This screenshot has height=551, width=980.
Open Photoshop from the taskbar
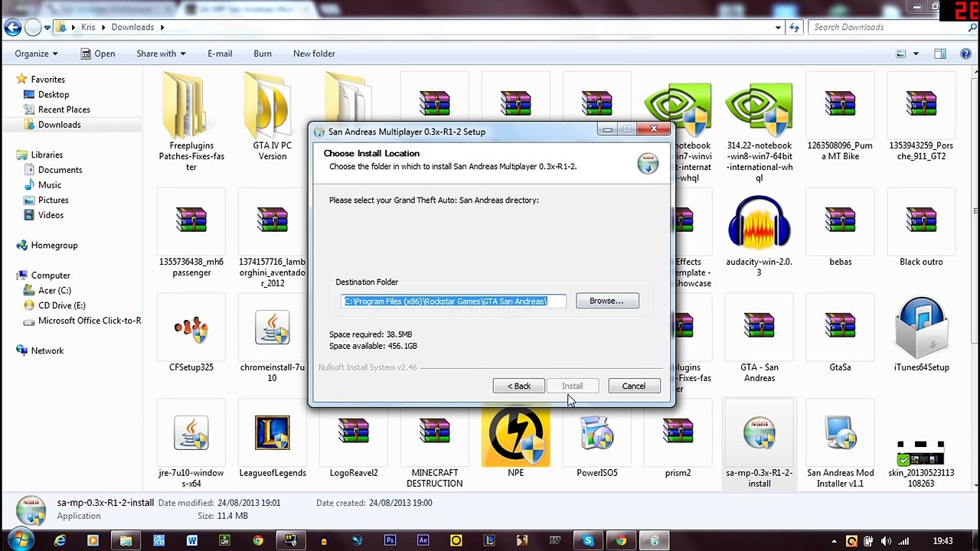pyautogui.click(x=390, y=541)
